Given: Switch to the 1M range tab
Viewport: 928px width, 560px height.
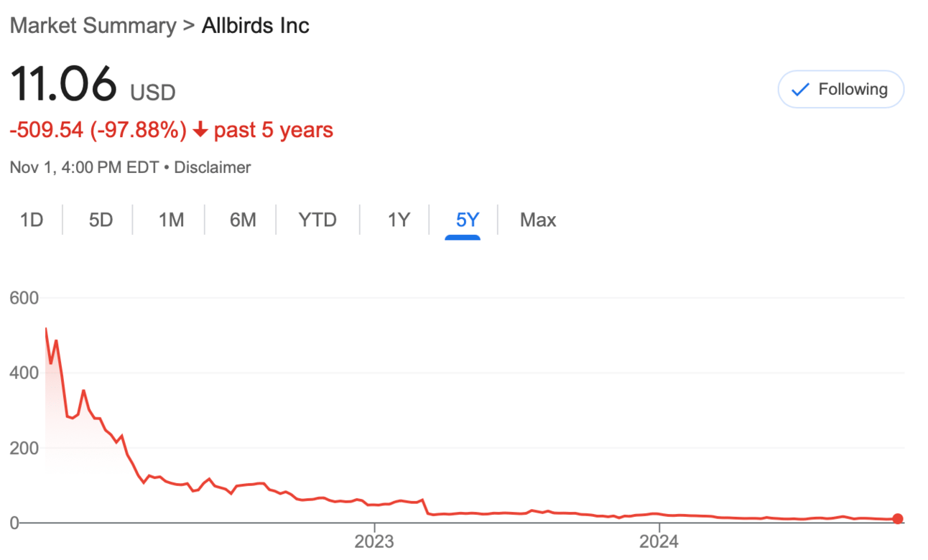Looking at the screenshot, I should click(x=171, y=220).
